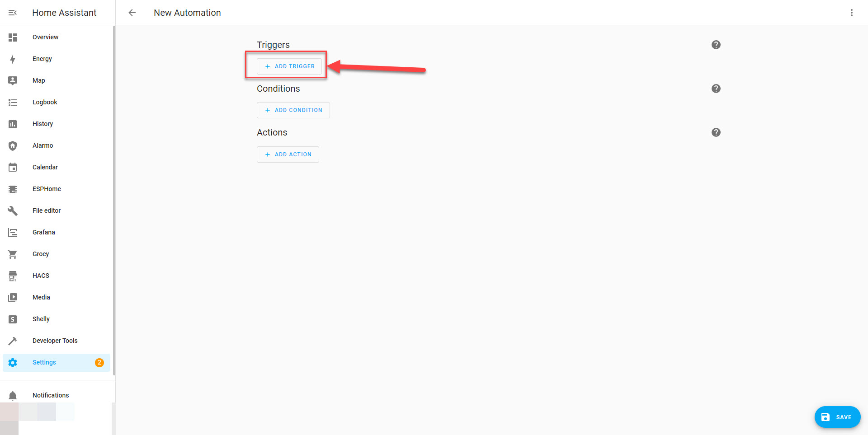This screenshot has width=868, height=435.
Task: Open Notifications bell in the sidebar
Action: pyautogui.click(x=13, y=396)
